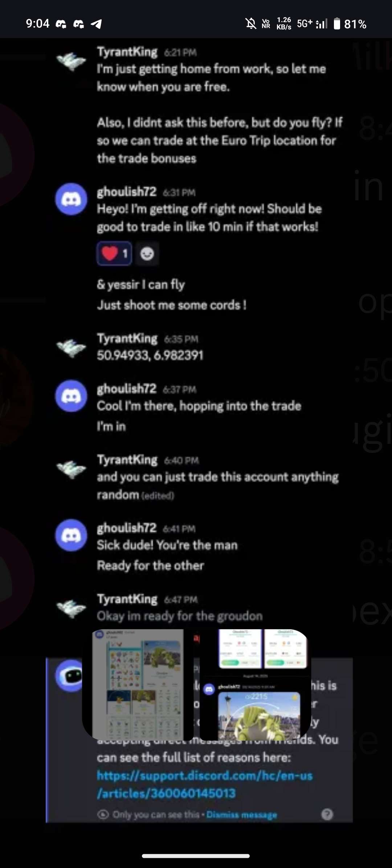Open the add reaction smiley button
This screenshot has height=868, width=392.
tap(147, 253)
